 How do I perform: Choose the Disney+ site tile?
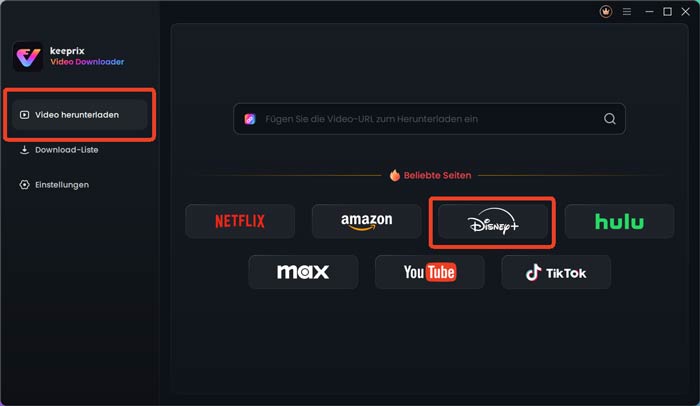[x=493, y=221]
